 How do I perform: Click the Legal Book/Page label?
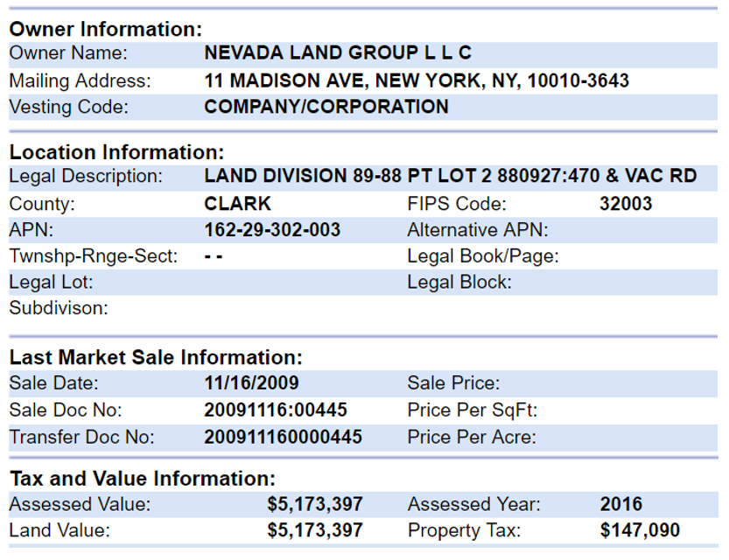pyautogui.click(x=483, y=256)
